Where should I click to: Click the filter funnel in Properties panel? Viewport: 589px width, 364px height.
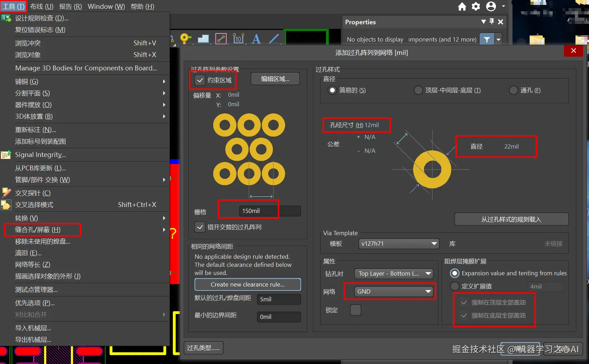tap(487, 39)
